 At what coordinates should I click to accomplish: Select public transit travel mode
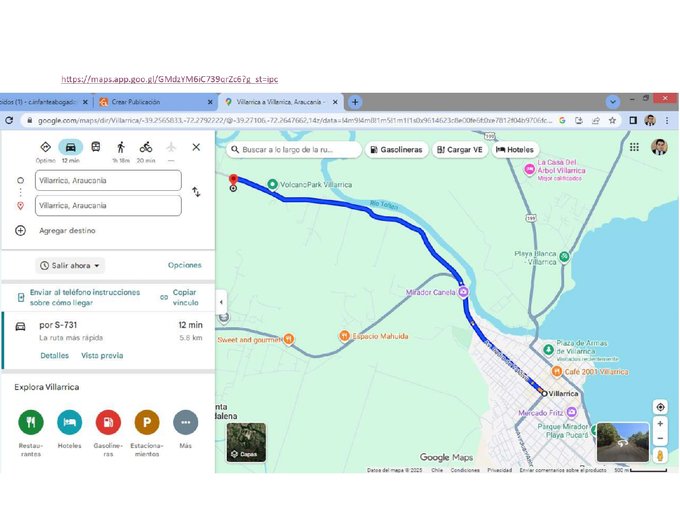(x=96, y=147)
